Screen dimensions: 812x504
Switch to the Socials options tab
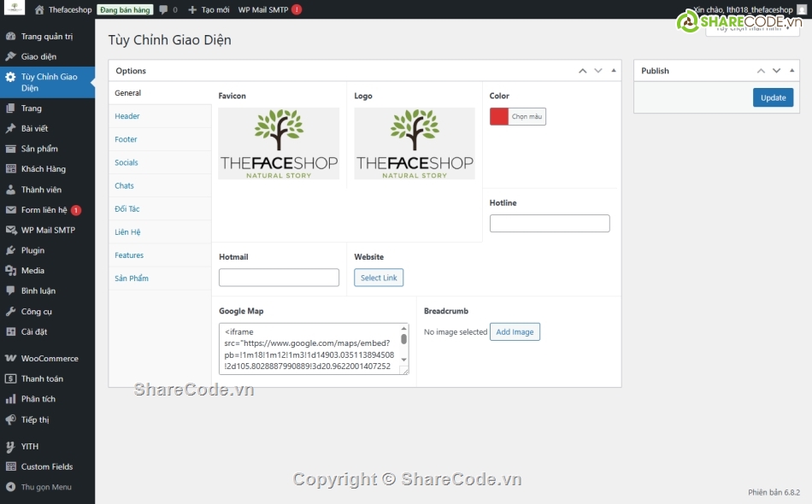coord(160,162)
